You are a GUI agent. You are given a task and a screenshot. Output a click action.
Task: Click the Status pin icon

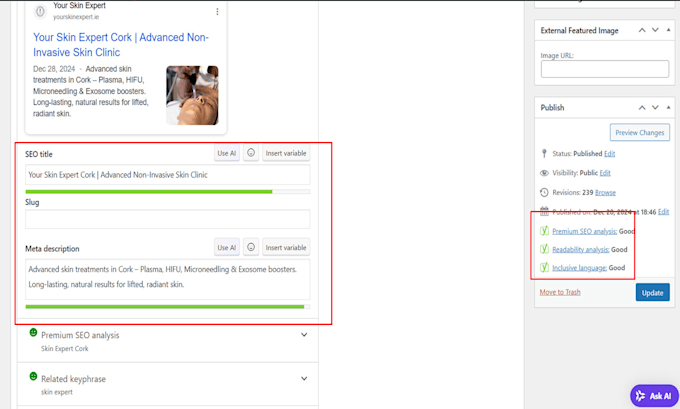click(x=544, y=154)
